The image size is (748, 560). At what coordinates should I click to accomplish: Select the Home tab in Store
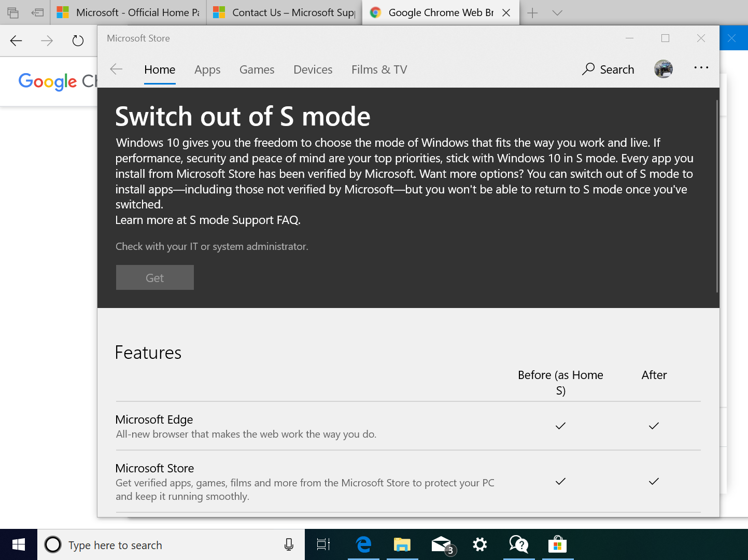click(160, 69)
